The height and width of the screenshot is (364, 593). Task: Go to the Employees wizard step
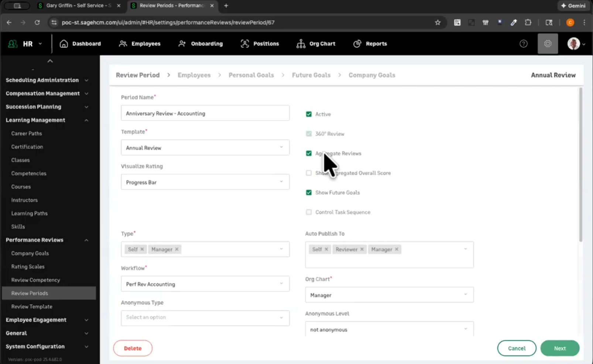pyautogui.click(x=194, y=75)
